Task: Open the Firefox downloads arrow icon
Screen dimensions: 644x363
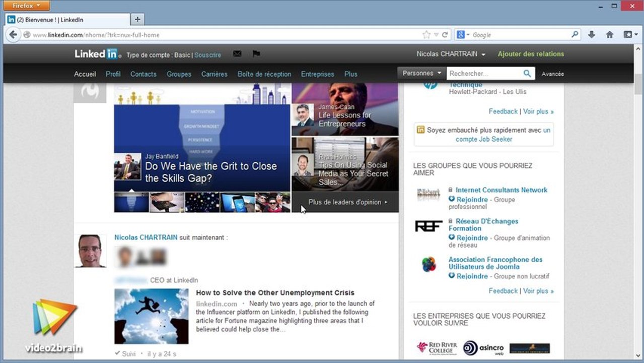Action: click(x=592, y=35)
